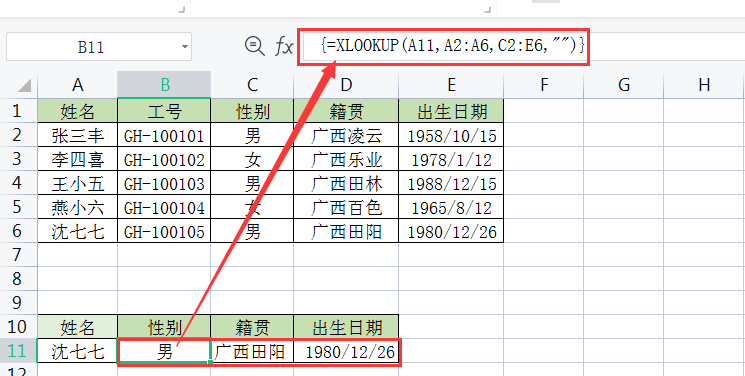Click the 工号 header cell

click(x=164, y=111)
